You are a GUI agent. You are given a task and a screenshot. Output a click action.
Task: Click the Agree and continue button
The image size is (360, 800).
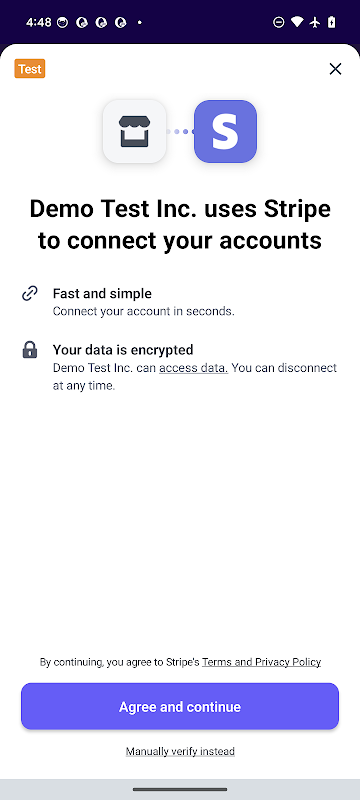(180, 707)
